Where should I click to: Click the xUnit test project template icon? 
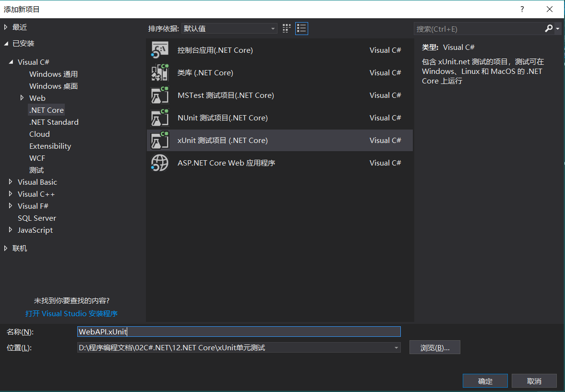tap(160, 140)
